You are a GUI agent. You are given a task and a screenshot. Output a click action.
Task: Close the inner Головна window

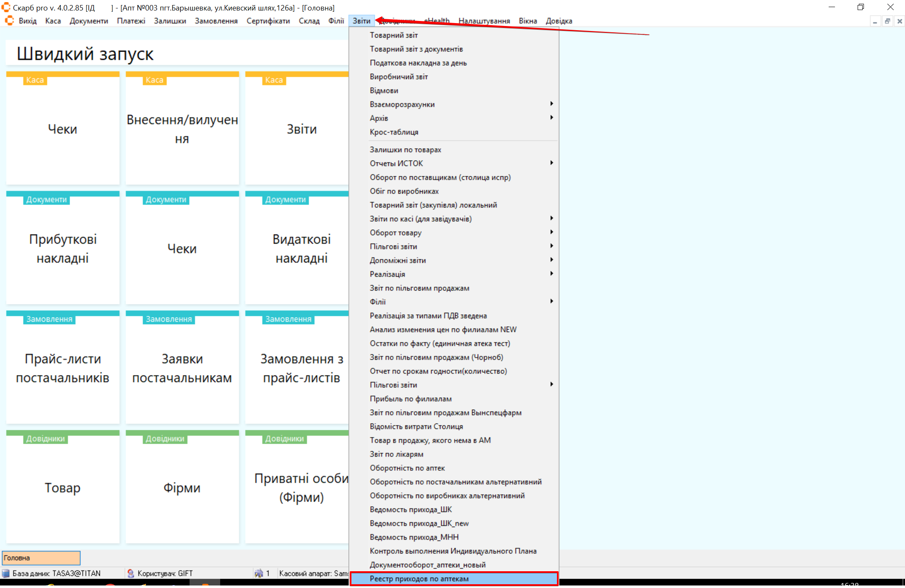[900, 21]
